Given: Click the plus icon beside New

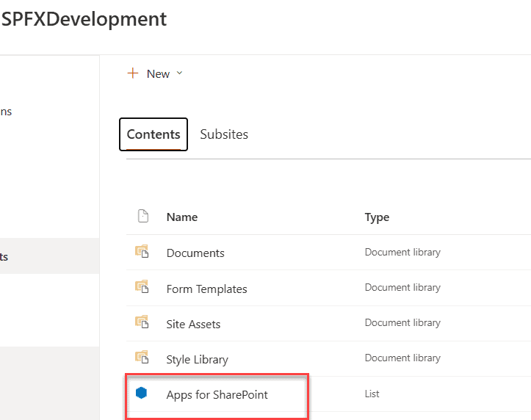Looking at the screenshot, I should tap(133, 73).
